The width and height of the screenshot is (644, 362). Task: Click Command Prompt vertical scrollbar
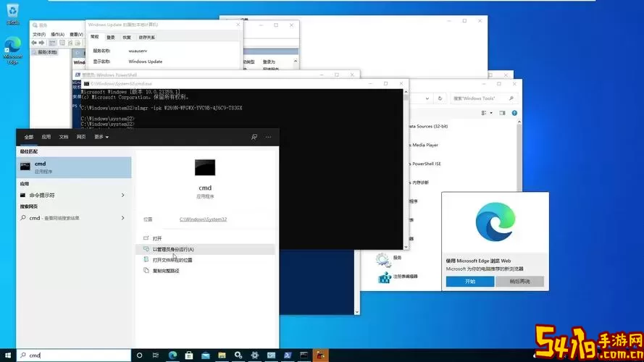coord(406,169)
